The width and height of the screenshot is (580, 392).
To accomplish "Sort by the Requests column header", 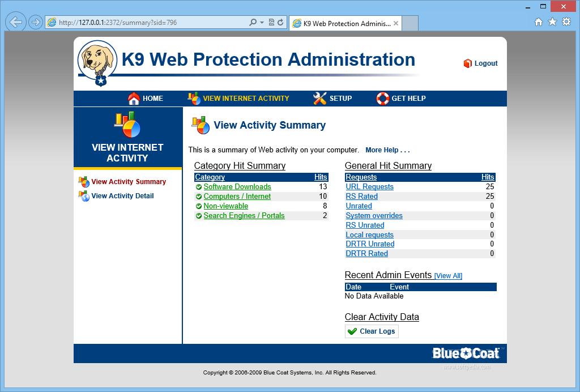I will (361, 177).
